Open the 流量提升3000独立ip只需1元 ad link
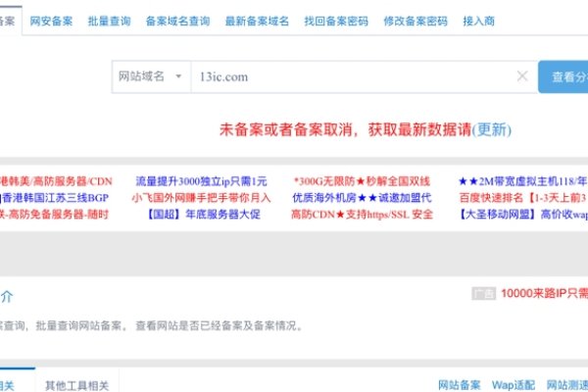Viewport: 588px width, 392px height. pos(201,181)
